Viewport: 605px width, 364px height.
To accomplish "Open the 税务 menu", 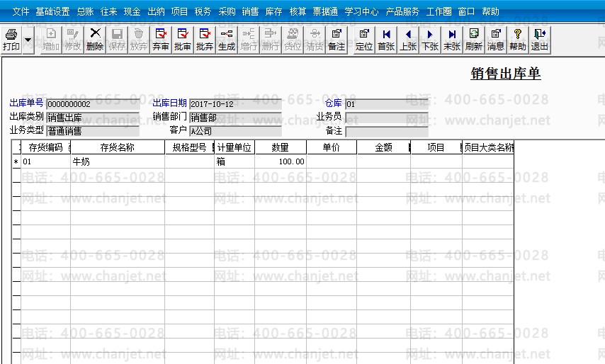I will [203, 11].
